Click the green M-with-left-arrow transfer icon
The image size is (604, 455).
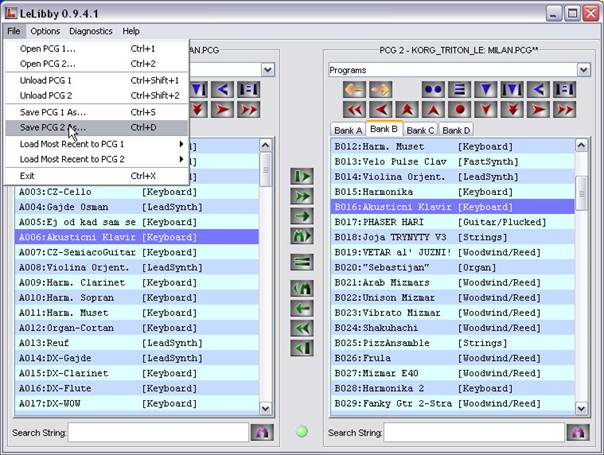pos(302,289)
